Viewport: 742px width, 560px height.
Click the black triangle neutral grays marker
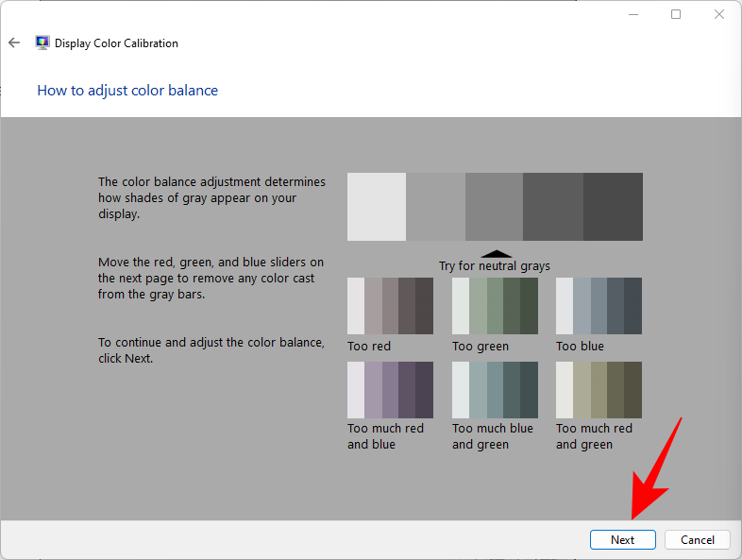(x=497, y=253)
